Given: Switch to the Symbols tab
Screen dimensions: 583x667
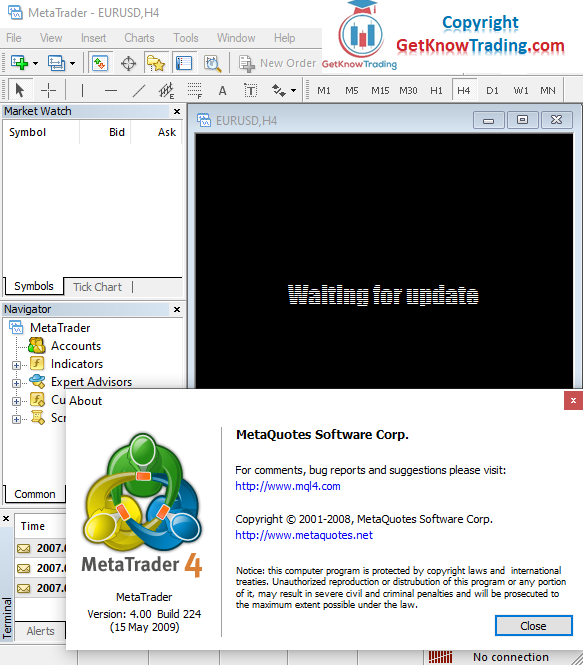Looking at the screenshot, I should tap(34, 286).
